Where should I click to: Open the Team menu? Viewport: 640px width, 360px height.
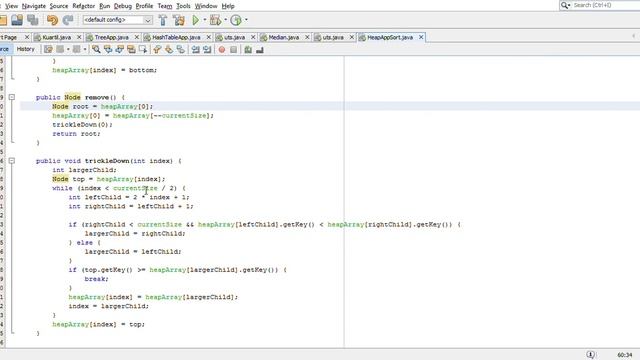[165, 6]
